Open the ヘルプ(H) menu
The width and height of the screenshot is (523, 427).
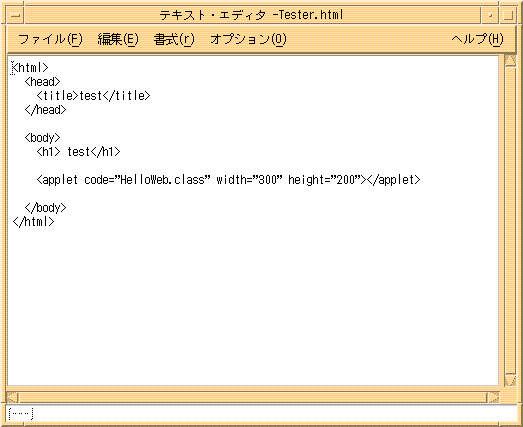[477, 39]
